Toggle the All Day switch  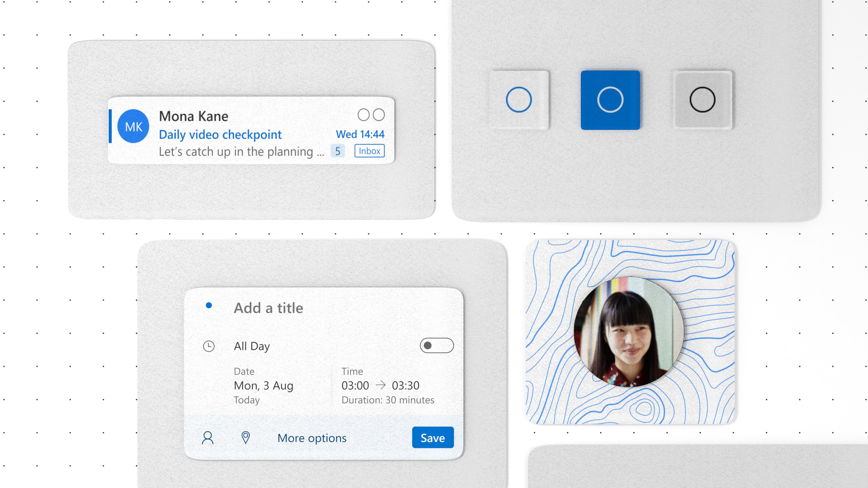pyautogui.click(x=437, y=345)
